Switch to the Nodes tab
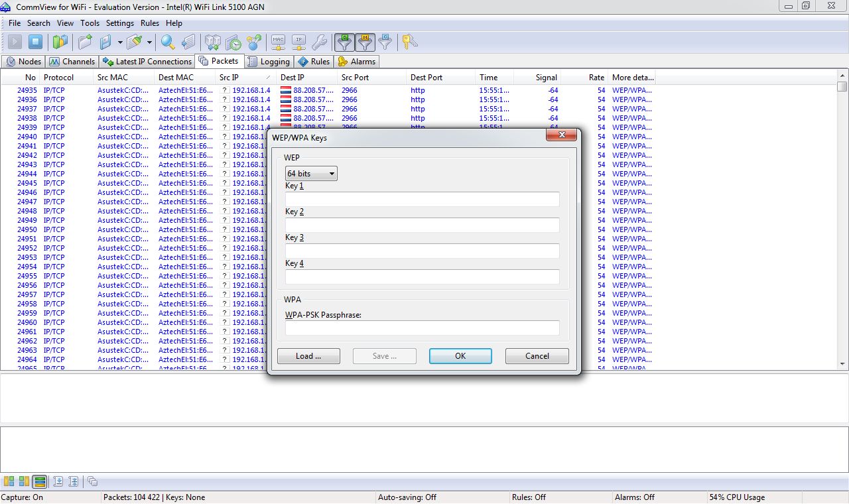Screen dimensions: 849x504 pos(23,62)
